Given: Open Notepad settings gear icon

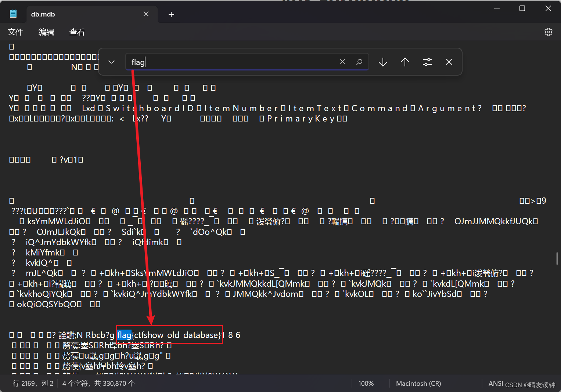Looking at the screenshot, I should (548, 32).
